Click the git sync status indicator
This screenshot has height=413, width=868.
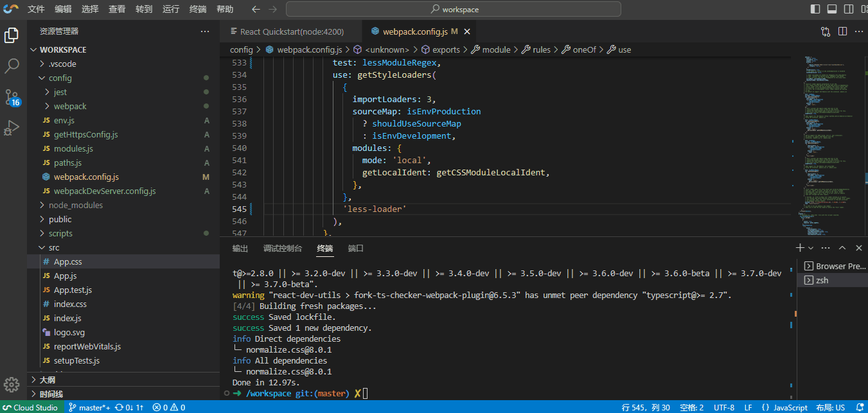129,407
